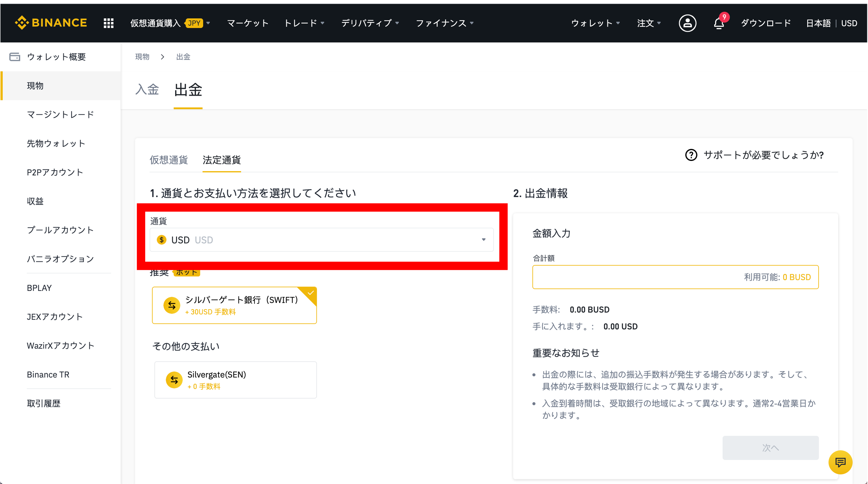
Task: Click the 0 BUSD available balance
Action: 797,277
